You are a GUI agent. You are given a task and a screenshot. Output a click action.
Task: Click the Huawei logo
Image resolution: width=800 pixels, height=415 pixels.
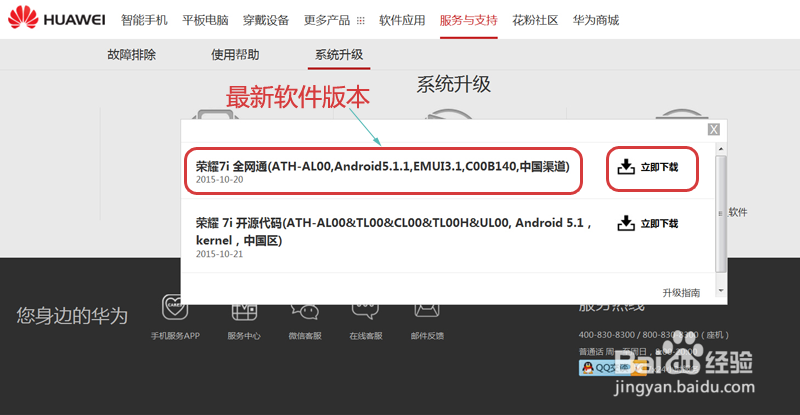tap(56, 17)
